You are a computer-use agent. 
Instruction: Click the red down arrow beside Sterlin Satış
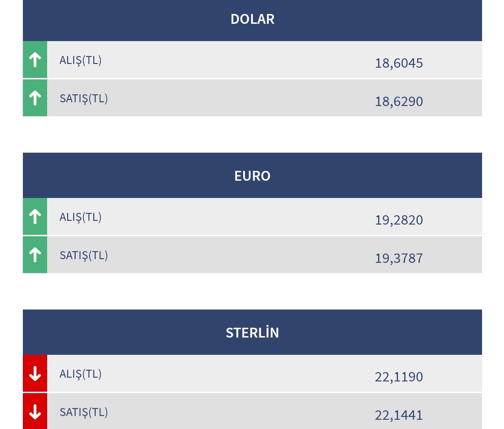35,411
